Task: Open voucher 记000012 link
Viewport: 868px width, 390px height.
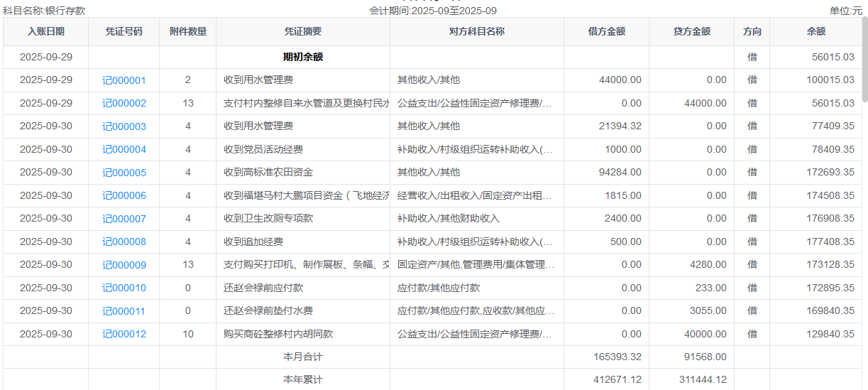Action: point(124,334)
